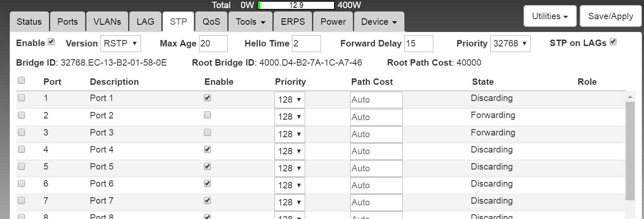Check the select-all ports header checkbox
Image resolution: width=644 pixels, height=219 pixels.
click(21, 81)
